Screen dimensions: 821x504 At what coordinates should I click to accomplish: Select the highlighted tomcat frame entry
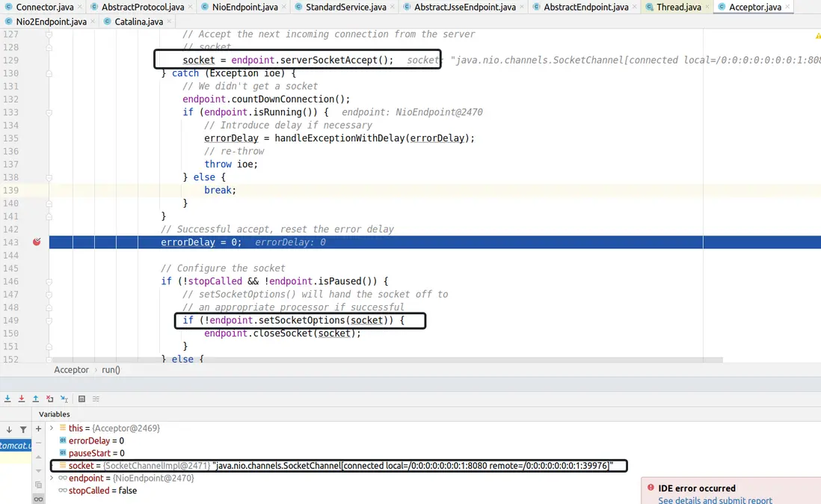16,446
